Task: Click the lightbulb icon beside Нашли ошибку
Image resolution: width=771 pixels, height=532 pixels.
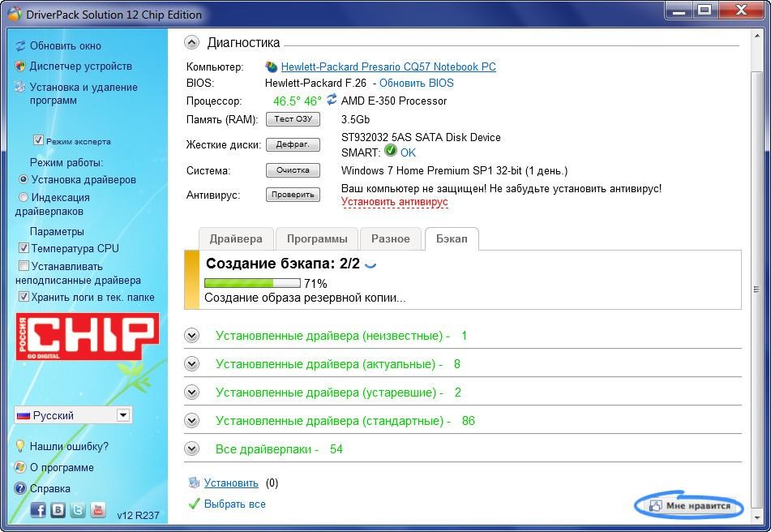Action: 20,446
